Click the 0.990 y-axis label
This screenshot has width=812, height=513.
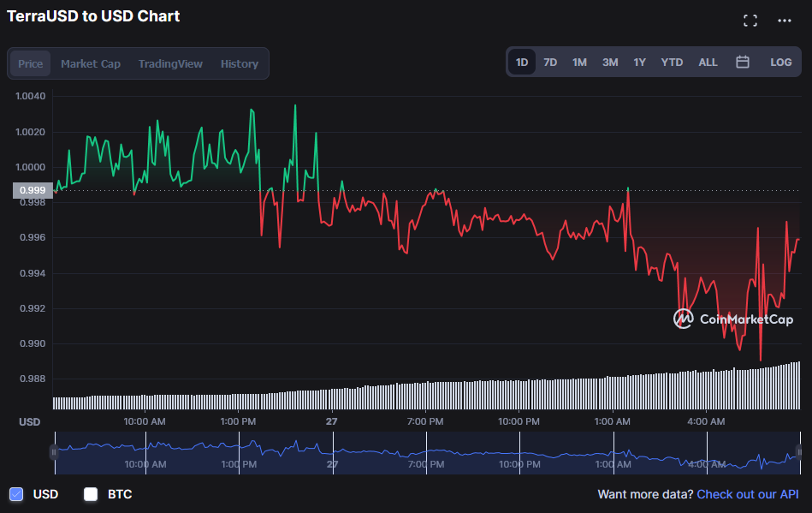pyautogui.click(x=33, y=343)
